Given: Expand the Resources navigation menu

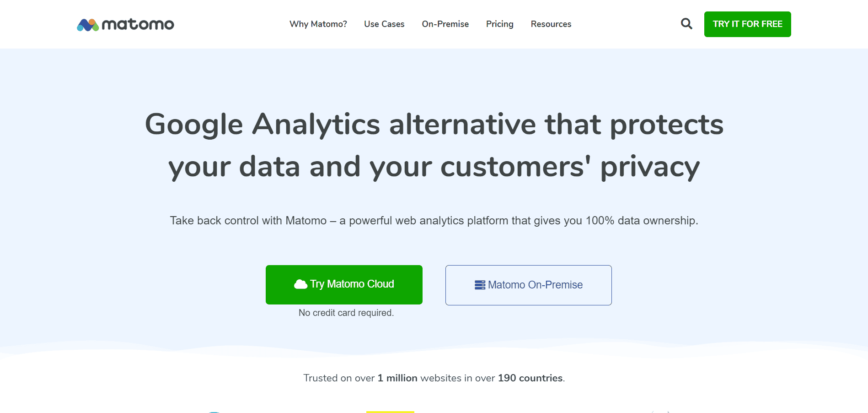Looking at the screenshot, I should tap(551, 24).
